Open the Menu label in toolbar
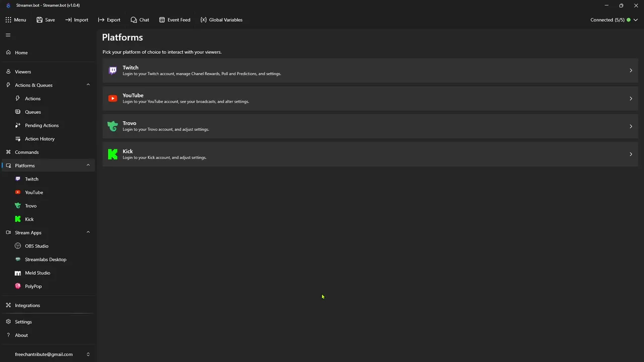This screenshot has width=644, height=362. 20,20
